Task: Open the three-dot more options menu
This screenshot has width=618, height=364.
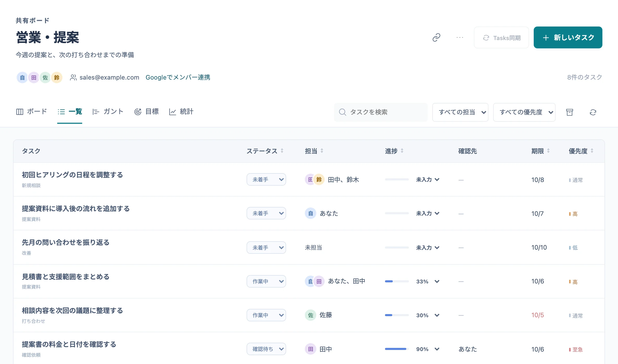Action: [x=460, y=37]
